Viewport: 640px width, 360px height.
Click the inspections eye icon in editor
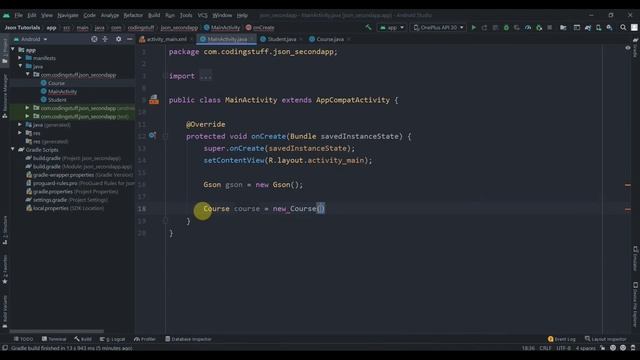628,48
